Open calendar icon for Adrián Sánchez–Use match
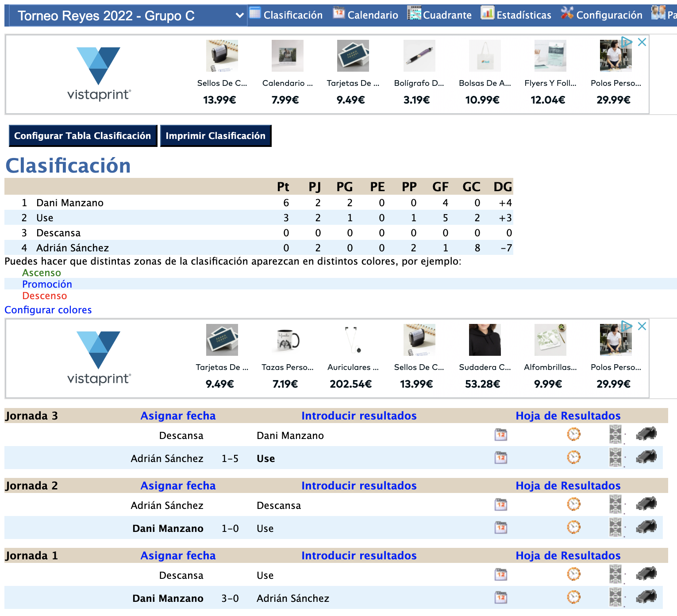 coord(500,458)
